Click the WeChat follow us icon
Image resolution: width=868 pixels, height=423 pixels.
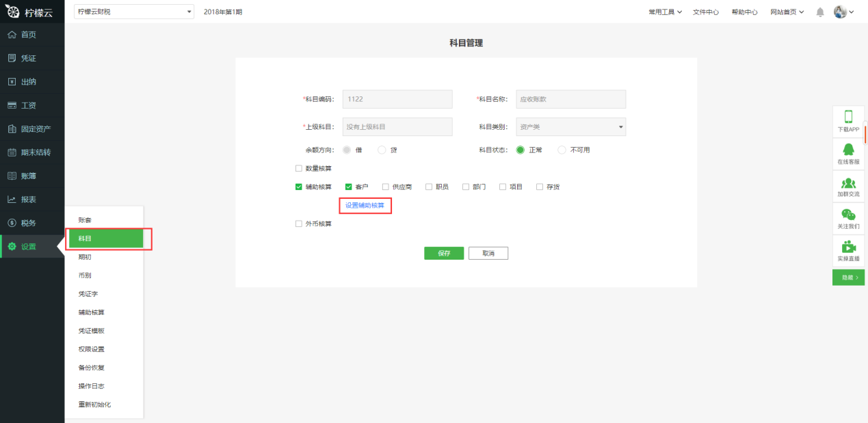click(848, 215)
